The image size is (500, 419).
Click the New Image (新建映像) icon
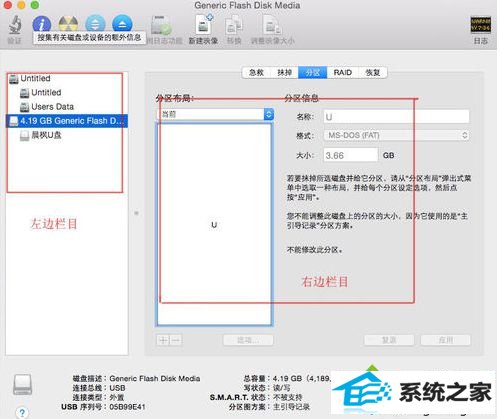point(204,25)
